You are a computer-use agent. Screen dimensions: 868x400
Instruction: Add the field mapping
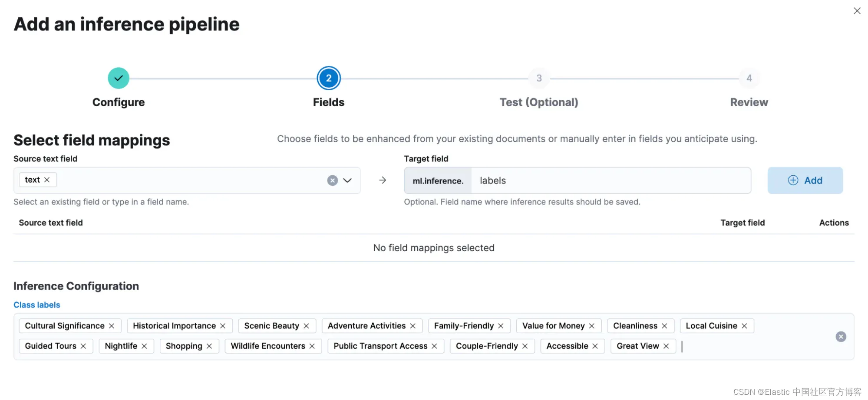(805, 180)
